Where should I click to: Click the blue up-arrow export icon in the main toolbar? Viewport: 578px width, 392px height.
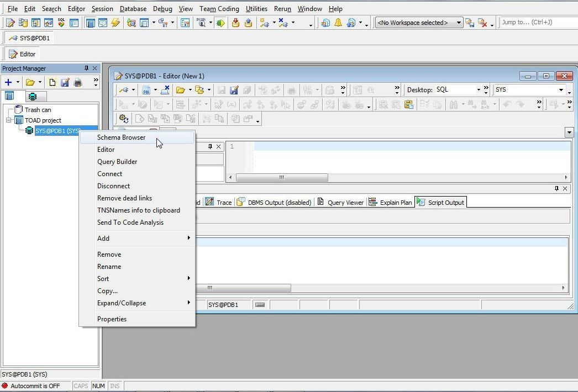[x=249, y=23]
